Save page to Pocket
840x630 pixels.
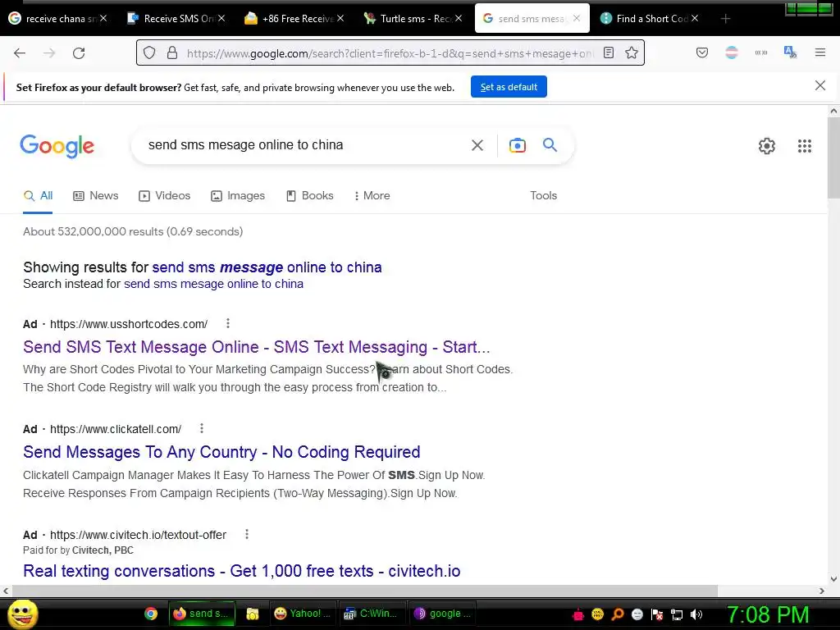[x=702, y=52]
